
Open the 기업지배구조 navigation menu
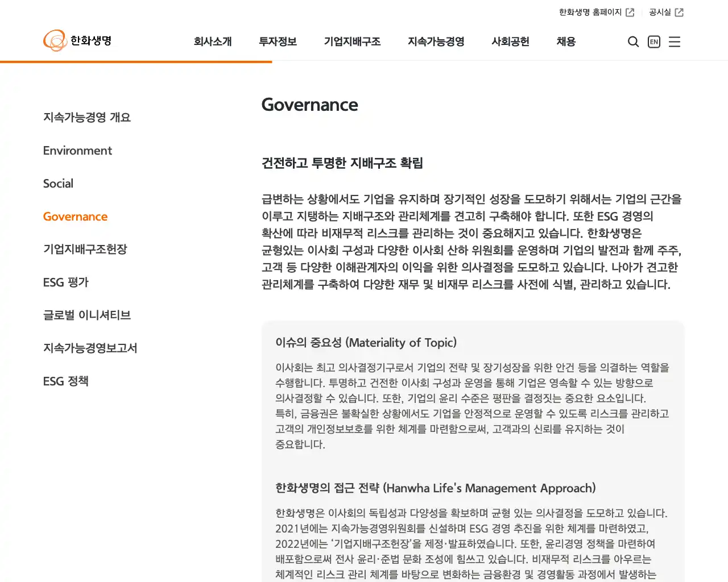tap(352, 41)
